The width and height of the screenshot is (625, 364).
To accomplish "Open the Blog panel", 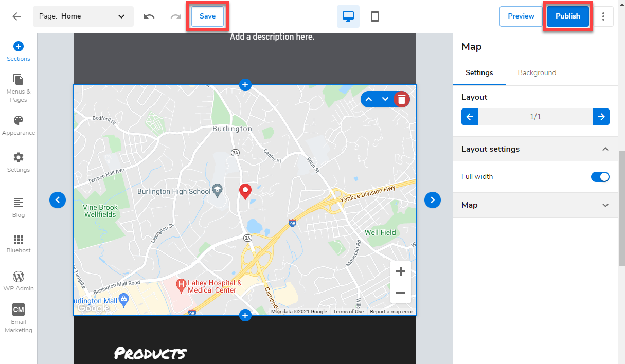I will 19,207.
